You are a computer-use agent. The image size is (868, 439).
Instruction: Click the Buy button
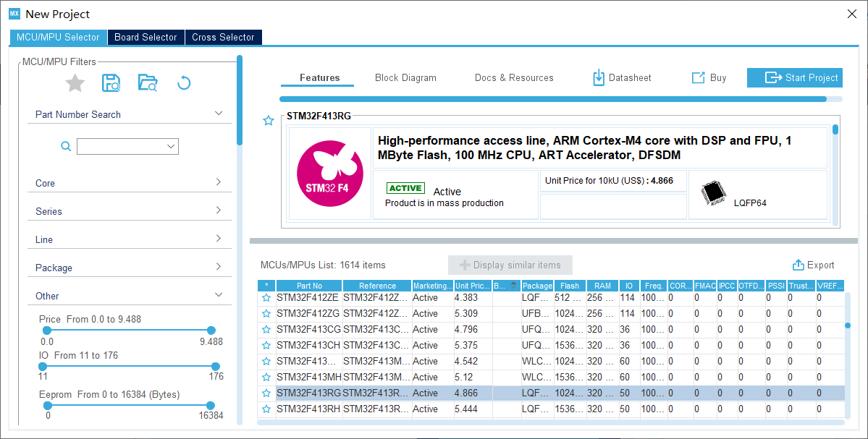(709, 78)
